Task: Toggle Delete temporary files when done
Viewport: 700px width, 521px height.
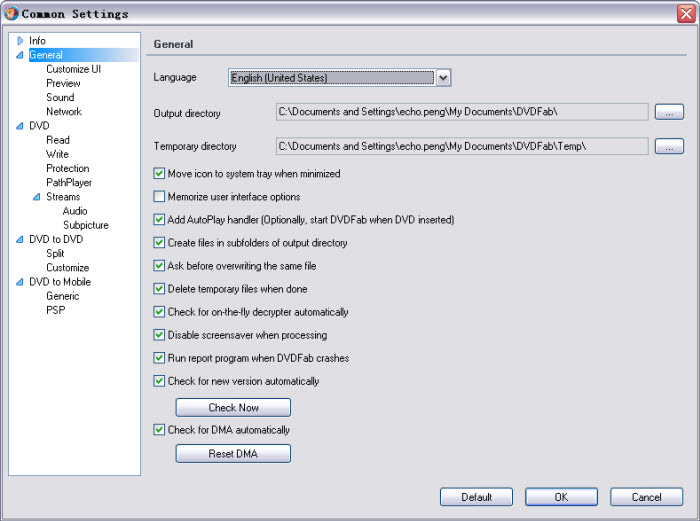Action: [159, 289]
